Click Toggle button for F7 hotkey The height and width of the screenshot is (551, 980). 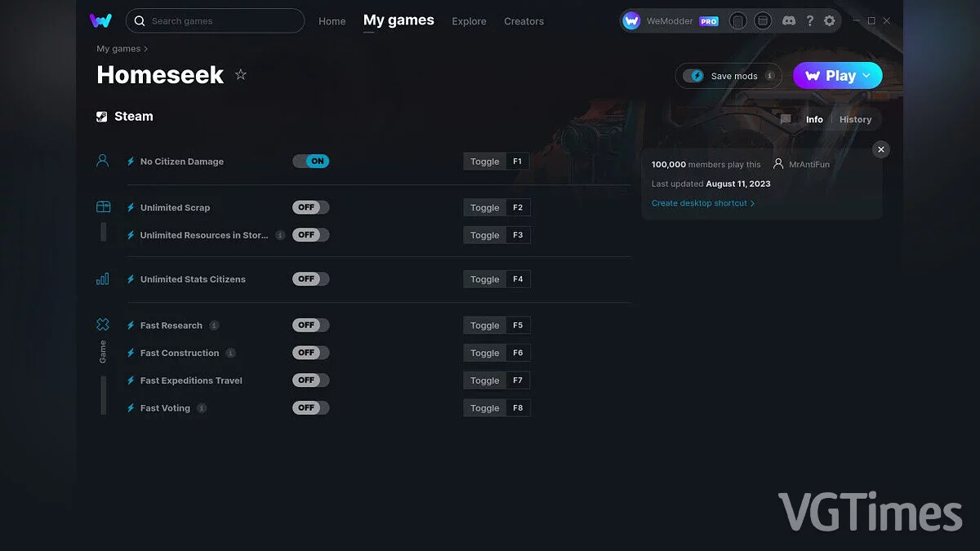click(484, 380)
